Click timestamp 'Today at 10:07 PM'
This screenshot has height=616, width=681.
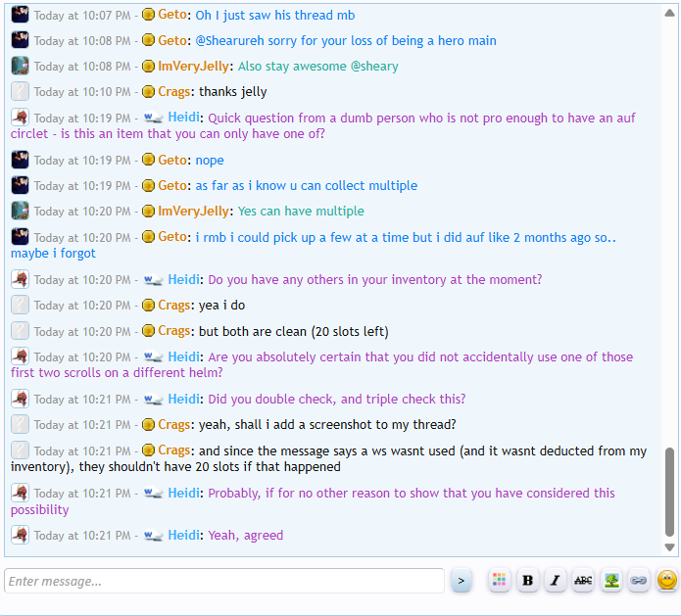(x=82, y=16)
